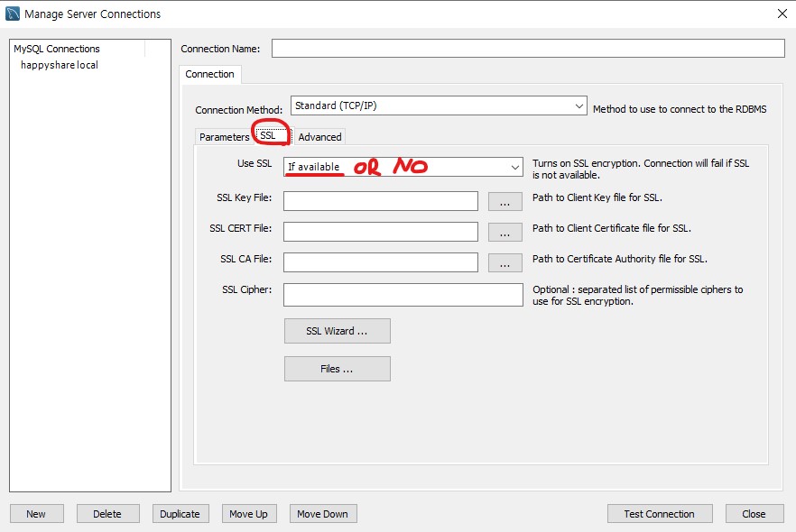Click the SSL CA File text field
Image resolution: width=796 pixels, height=532 pixels.
coord(381,262)
